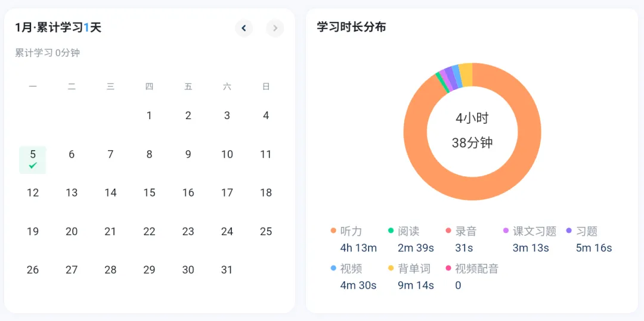The height and width of the screenshot is (321, 644).
Task: Select January 3 in the calendar
Action: (x=227, y=116)
